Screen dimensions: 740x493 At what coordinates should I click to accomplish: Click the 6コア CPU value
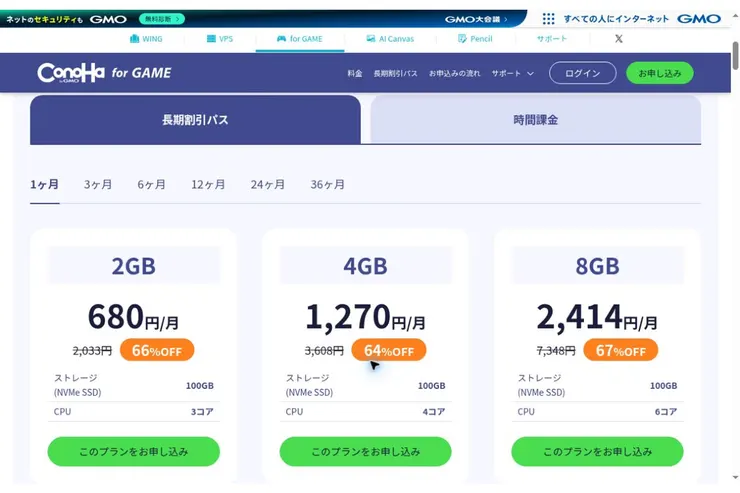tap(665, 412)
